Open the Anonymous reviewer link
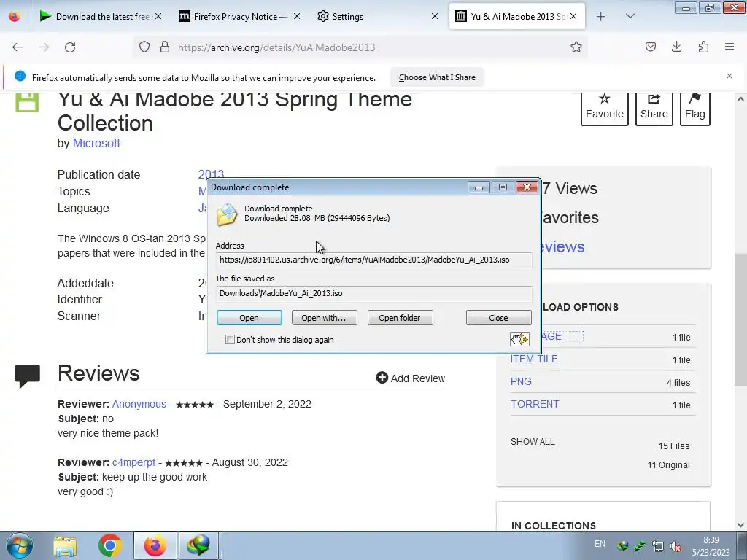This screenshot has width=747, height=560. 139,404
